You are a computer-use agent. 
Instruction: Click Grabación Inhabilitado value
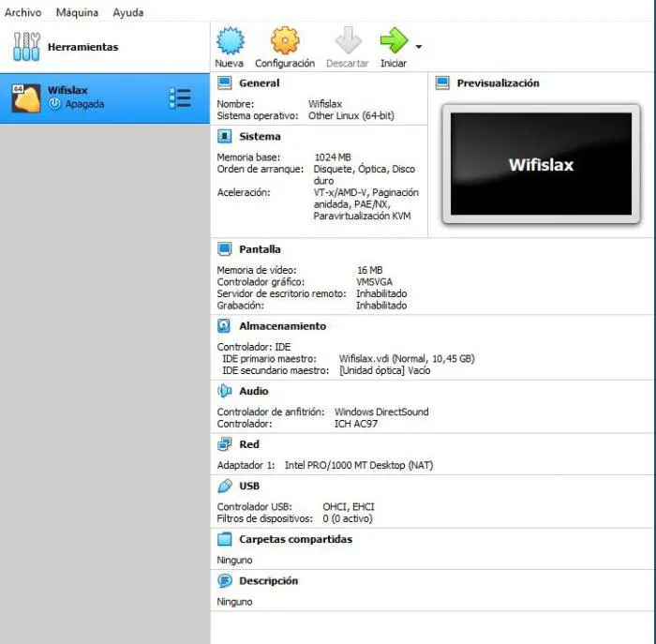pos(381,305)
